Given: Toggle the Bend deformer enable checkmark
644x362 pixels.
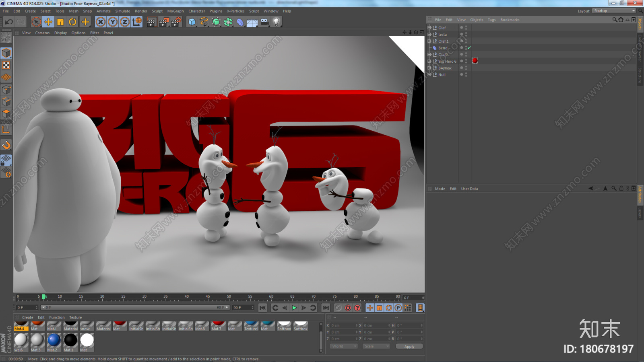Looking at the screenshot, I should [469, 48].
